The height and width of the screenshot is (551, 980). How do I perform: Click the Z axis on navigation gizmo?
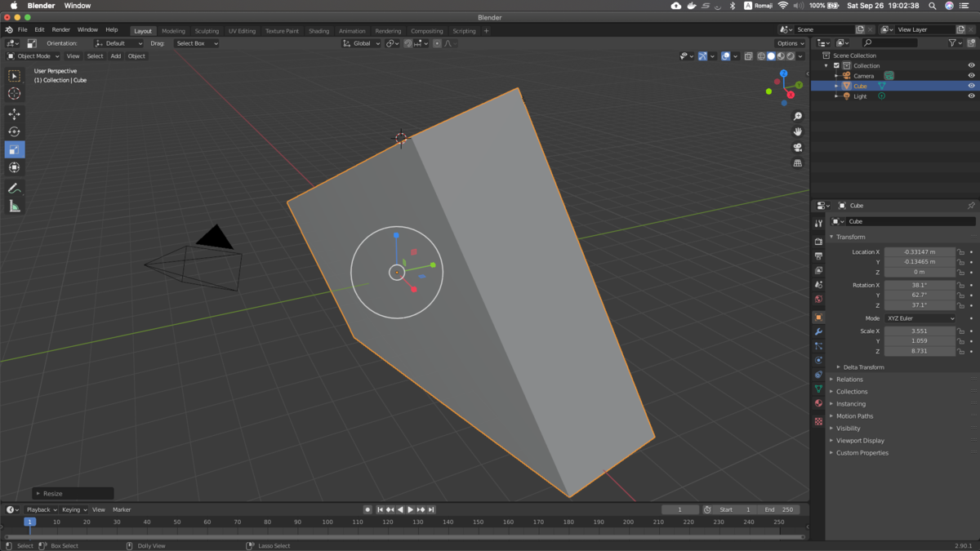click(x=783, y=73)
